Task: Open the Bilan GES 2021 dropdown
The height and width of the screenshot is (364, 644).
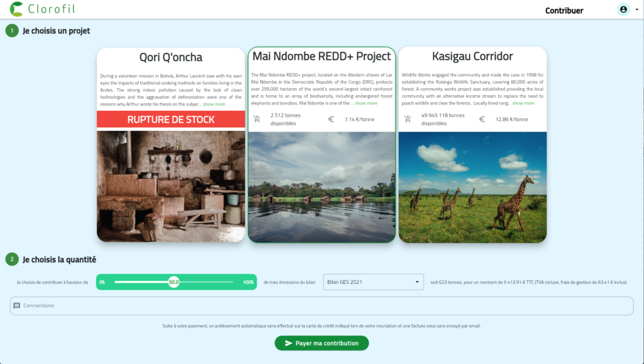Action: click(x=374, y=282)
